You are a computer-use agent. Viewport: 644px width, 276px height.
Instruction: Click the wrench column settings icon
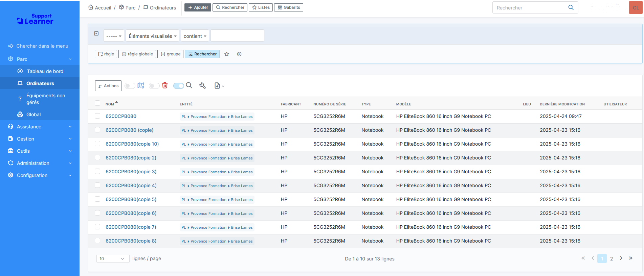pyautogui.click(x=202, y=85)
